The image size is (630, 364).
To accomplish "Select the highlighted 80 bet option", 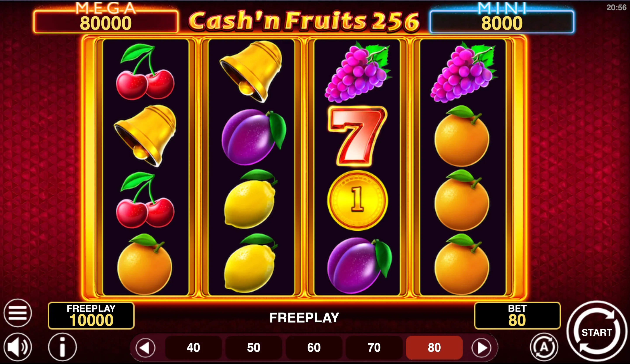I will pos(434,347).
